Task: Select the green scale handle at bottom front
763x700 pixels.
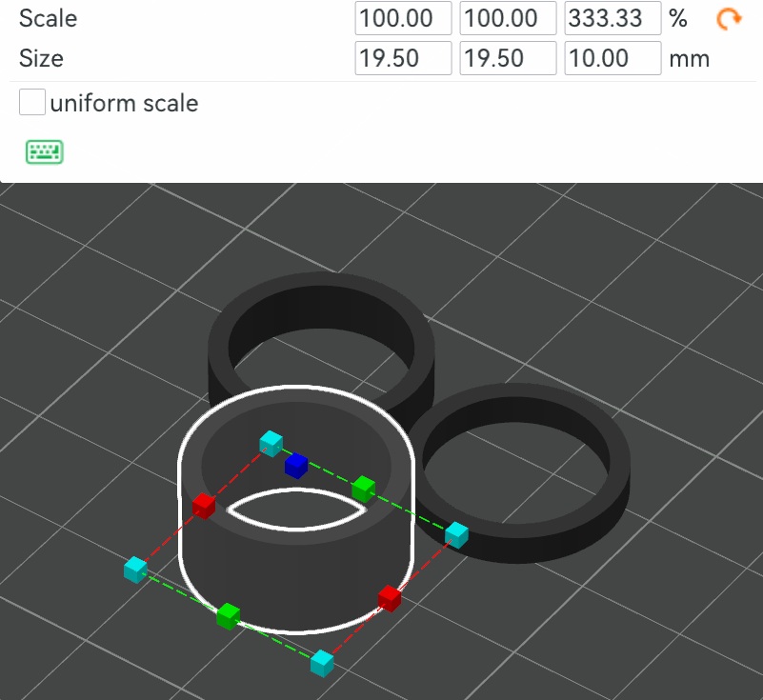Action: point(228,616)
